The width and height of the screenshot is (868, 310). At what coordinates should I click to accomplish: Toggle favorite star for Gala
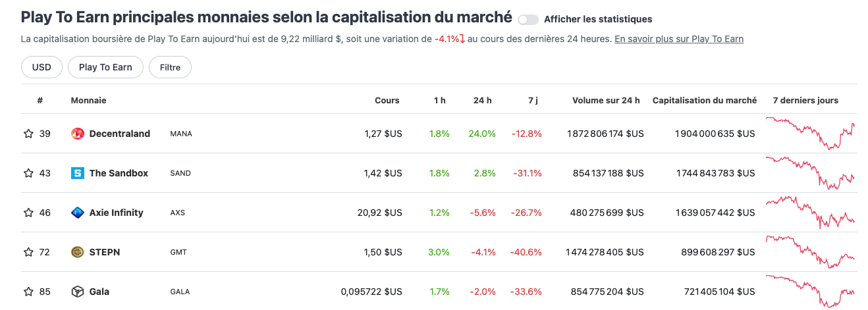tap(28, 292)
